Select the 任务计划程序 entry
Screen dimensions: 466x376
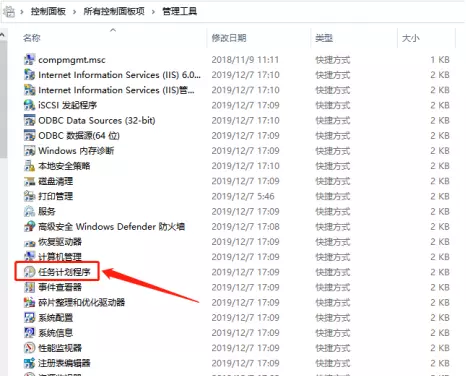tap(64, 272)
